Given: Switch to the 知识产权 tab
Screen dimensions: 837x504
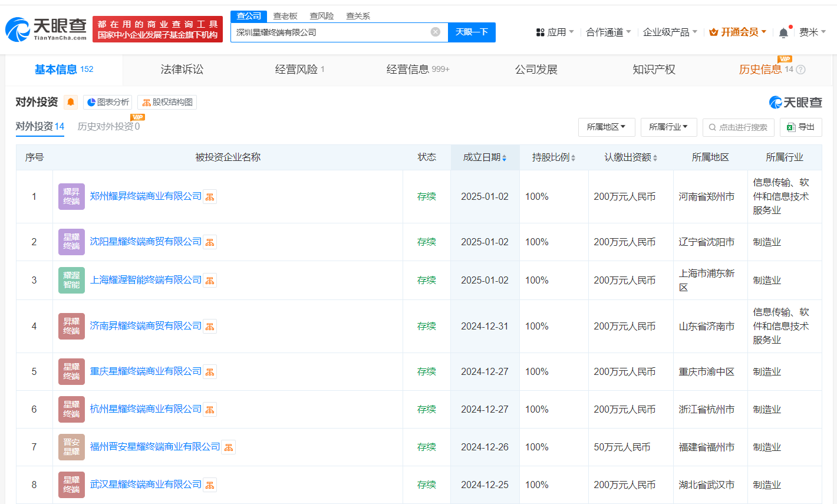Looking at the screenshot, I should coord(654,70).
